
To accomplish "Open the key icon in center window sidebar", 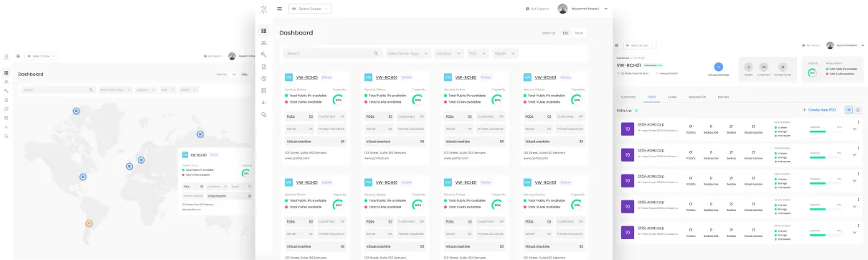I will (264, 55).
